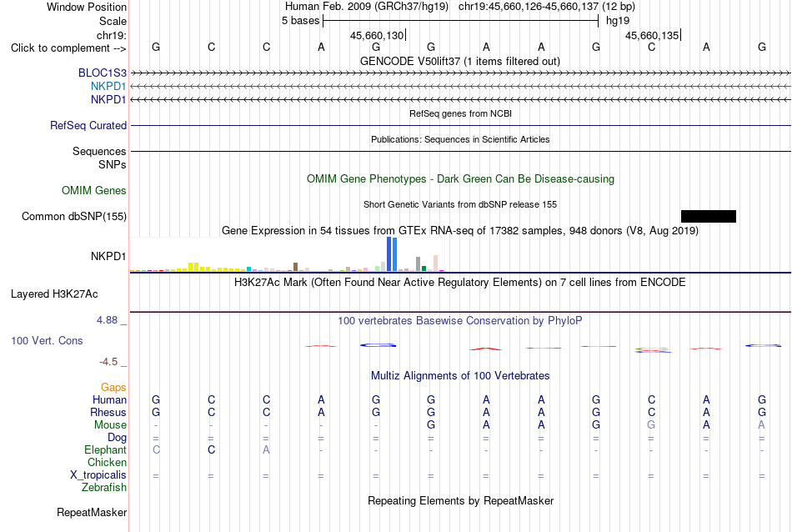The width and height of the screenshot is (792, 532).
Task: Click the Scale label
Action: (113, 21)
